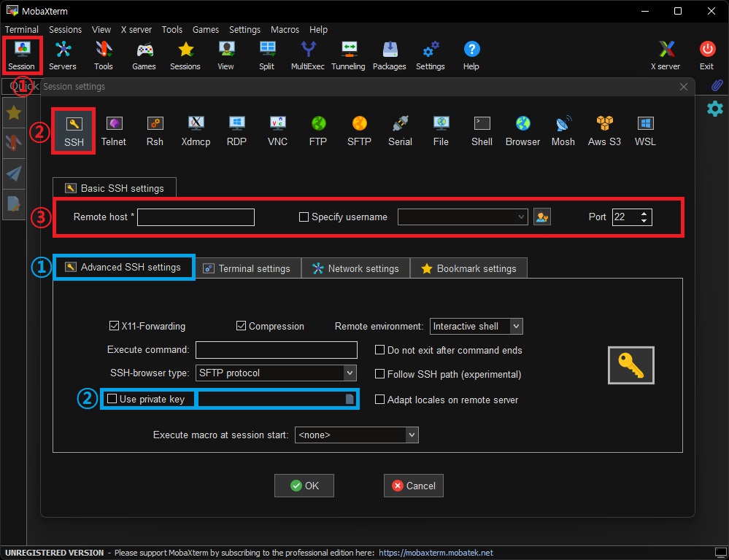The image size is (729, 560).
Task: Click the paperclip icon at right
Action: [717, 85]
